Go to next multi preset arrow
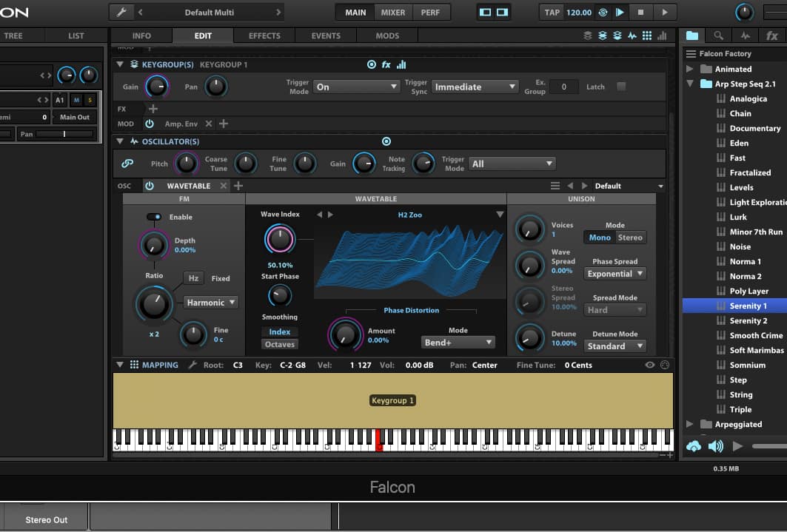 pyautogui.click(x=278, y=13)
